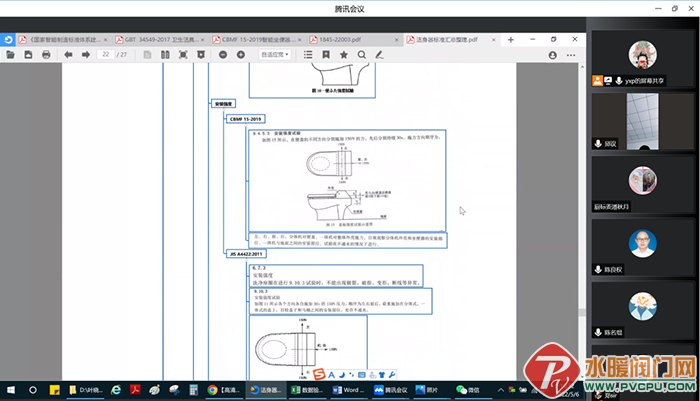Launch Internet Explorer from the taskbar

click(x=116, y=390)
